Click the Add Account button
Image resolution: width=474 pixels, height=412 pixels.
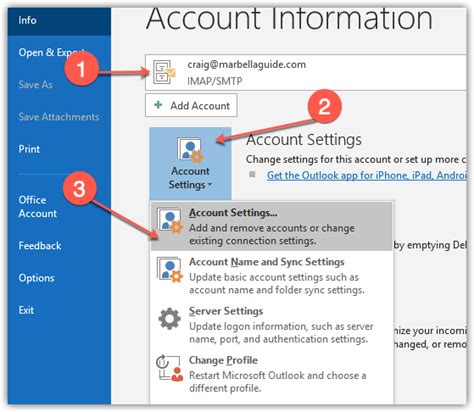(191, 105)
